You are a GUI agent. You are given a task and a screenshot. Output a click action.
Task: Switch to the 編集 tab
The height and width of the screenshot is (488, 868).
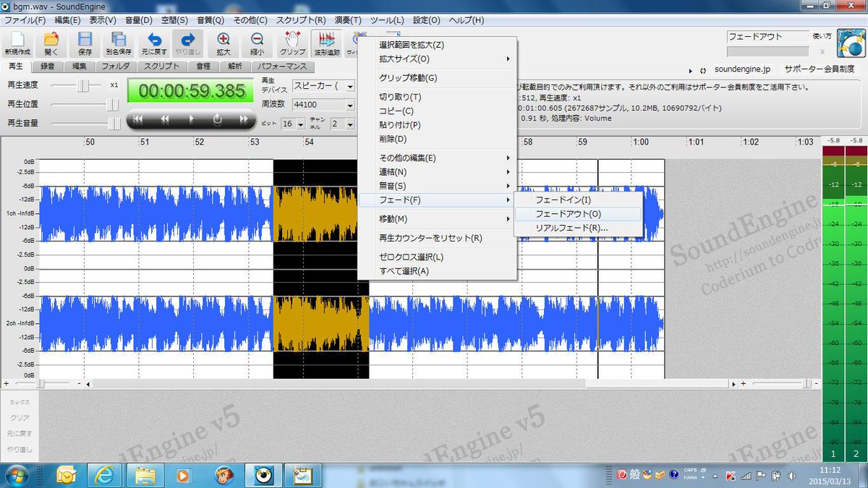point(80,67)
